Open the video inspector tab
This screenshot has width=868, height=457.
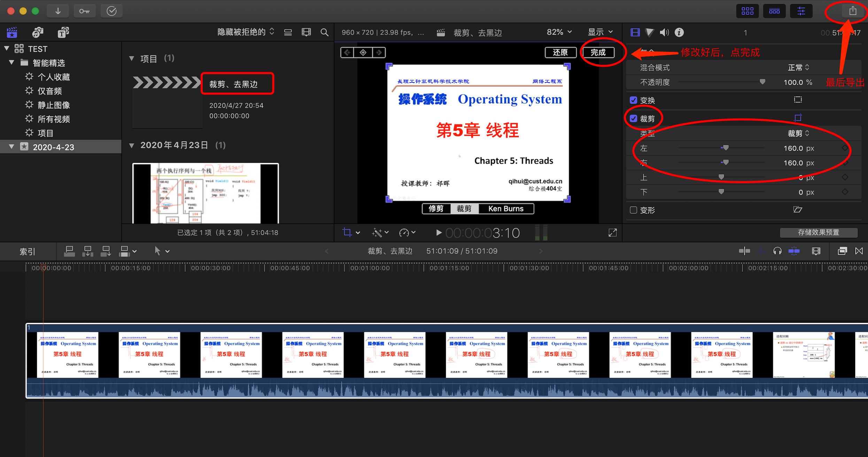pos(635,32)
